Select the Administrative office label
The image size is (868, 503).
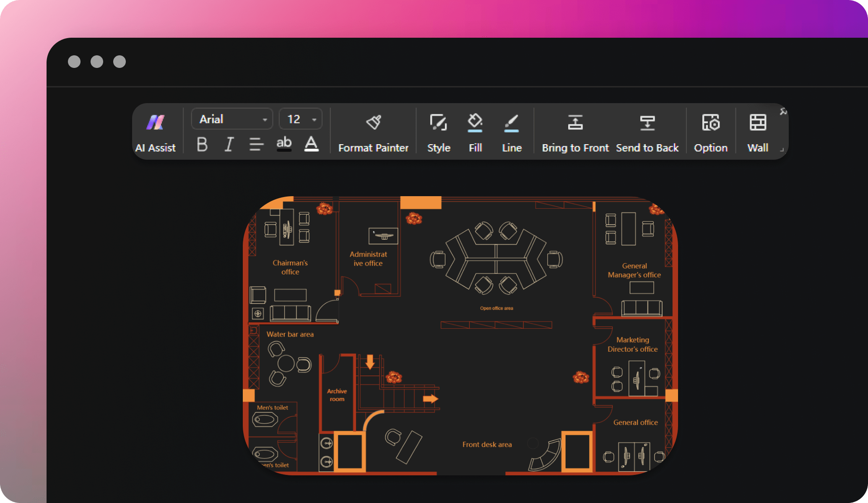368,259
